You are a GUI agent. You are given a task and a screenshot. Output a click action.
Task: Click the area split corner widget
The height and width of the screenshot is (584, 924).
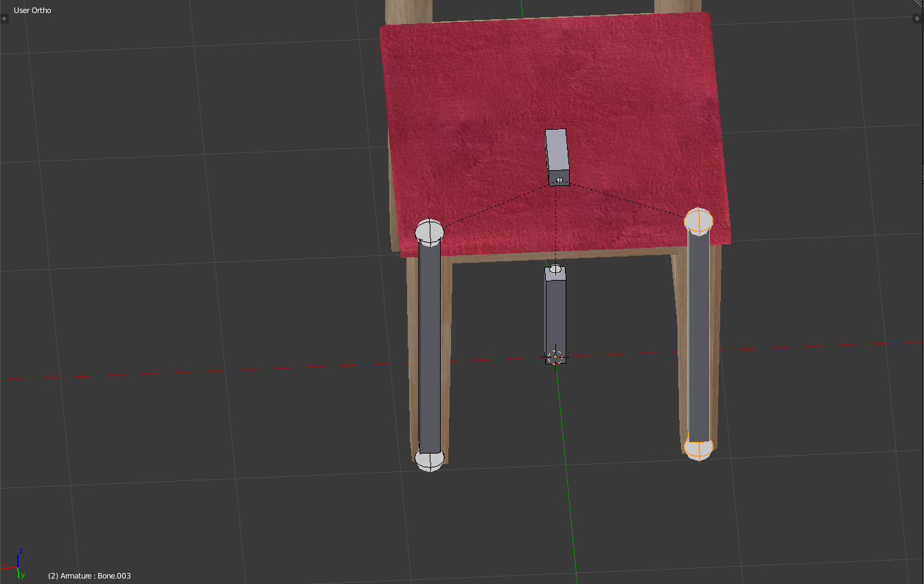tap(919, 3)
